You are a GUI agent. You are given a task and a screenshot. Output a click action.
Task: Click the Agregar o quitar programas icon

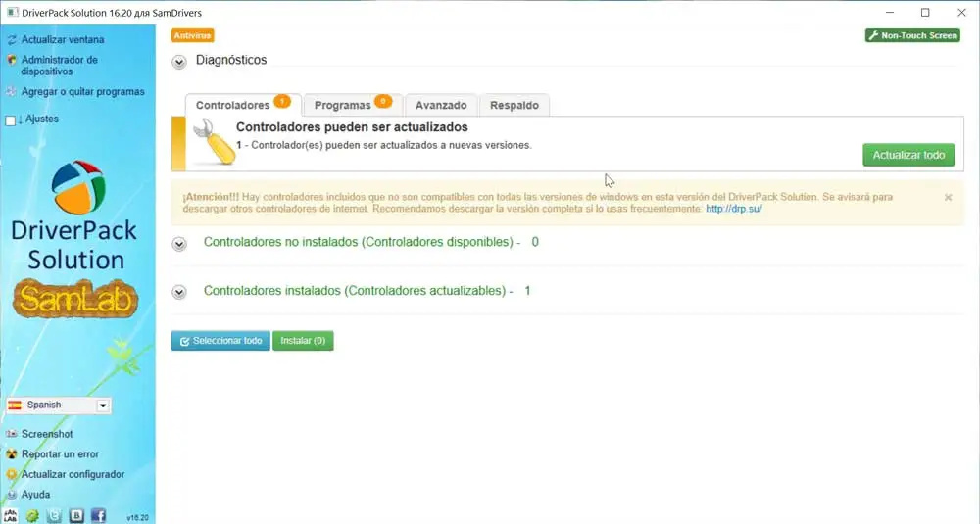point(11,92)
